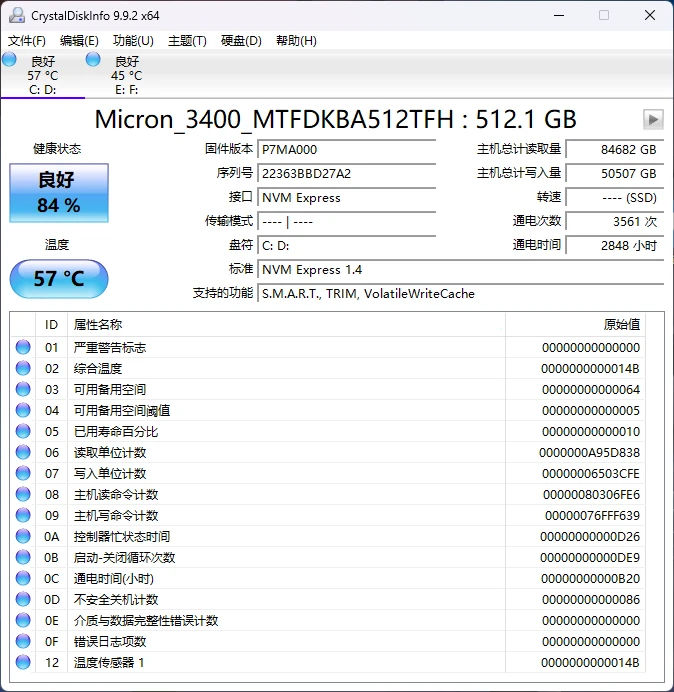This screenshot has height=692, width=674.
Task: Click status orb for row 02 综合温度
Action: pyautogui.click(x=23, y=368)
